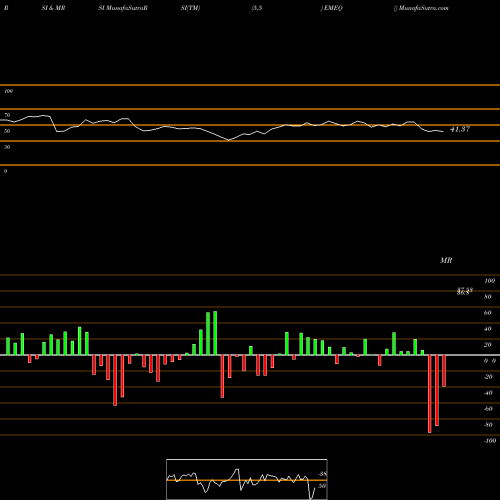Image resolution: width=500 pixels, height=500 pixels.
Task: Click the MunafaSutra.com watermark link
Action: [x=423, y=8]
